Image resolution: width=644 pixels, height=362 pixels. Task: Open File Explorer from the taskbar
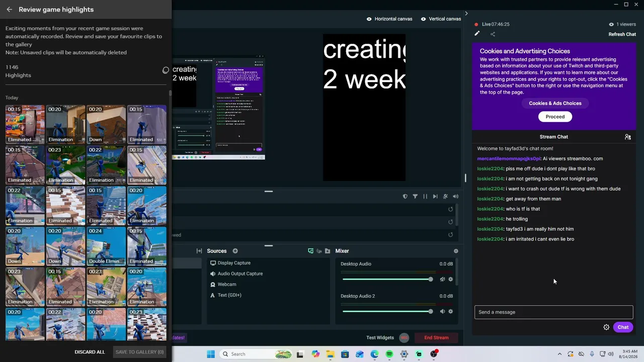point(330,354)
